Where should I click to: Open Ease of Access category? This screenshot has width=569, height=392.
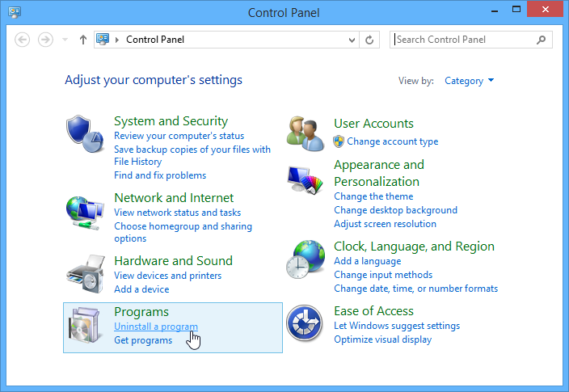pyautogui.click(x=373, y=311)
